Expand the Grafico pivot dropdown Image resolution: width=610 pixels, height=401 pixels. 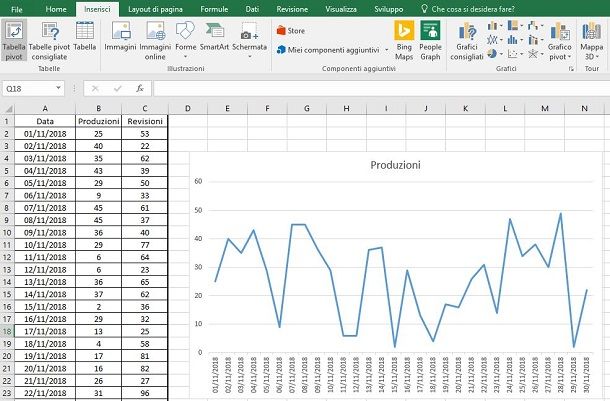click(569, 57)
